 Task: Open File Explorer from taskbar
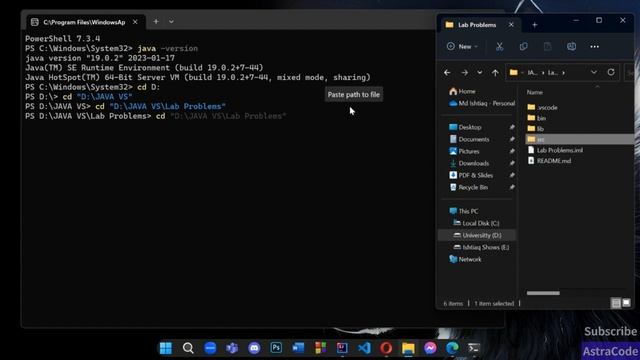[x=408, y=348]
